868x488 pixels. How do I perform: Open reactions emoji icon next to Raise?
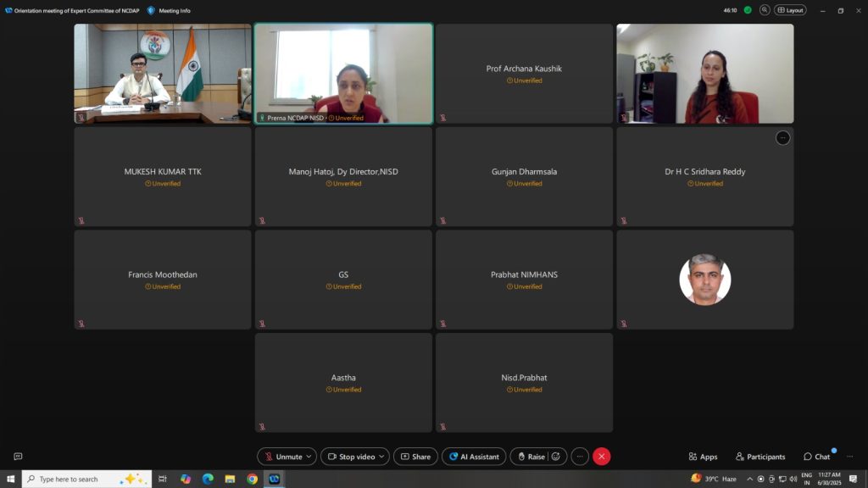[556, 457]
